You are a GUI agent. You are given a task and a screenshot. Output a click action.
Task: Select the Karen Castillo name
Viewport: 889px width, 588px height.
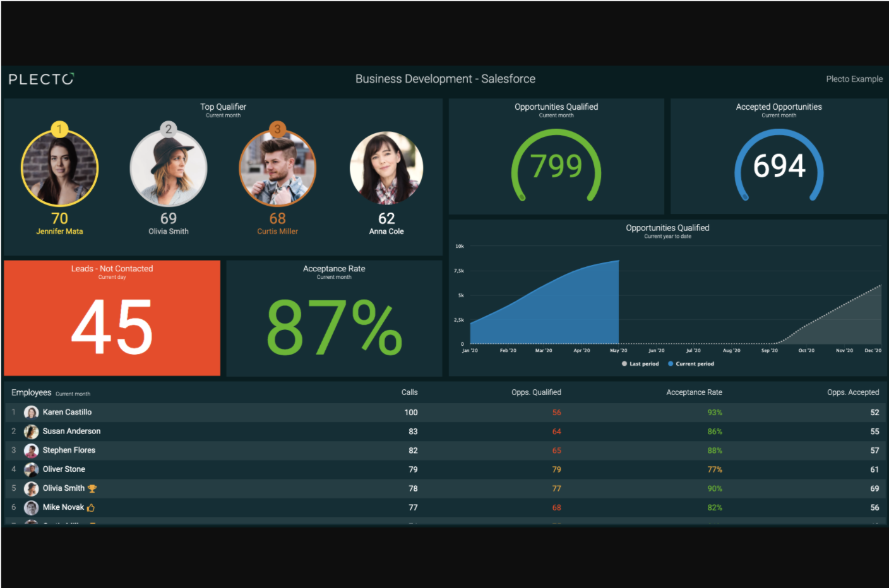pos(67,412)
